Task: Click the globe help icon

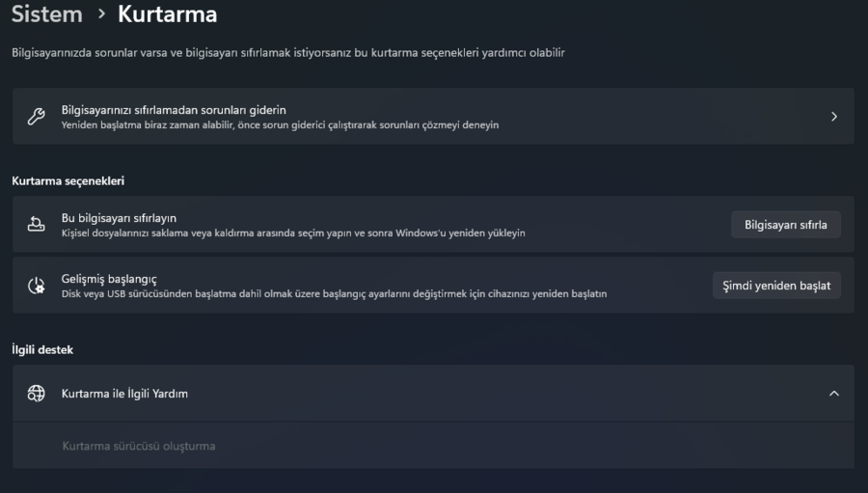Action: 36,394
